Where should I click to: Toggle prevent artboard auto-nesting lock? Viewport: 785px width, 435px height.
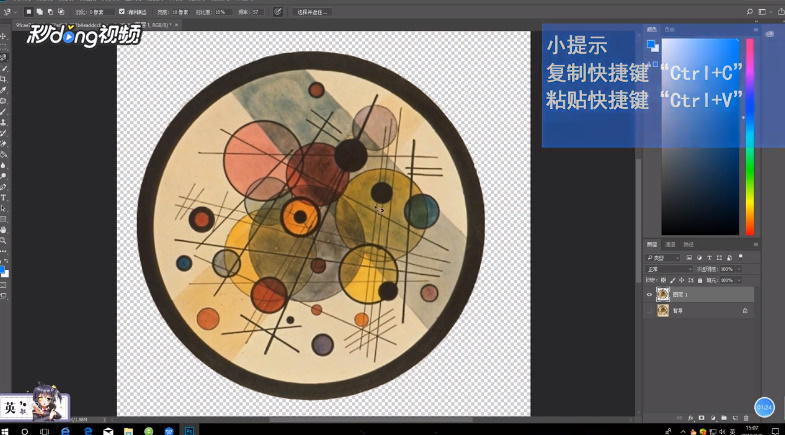pyautogui.click(x=690, y=280)
